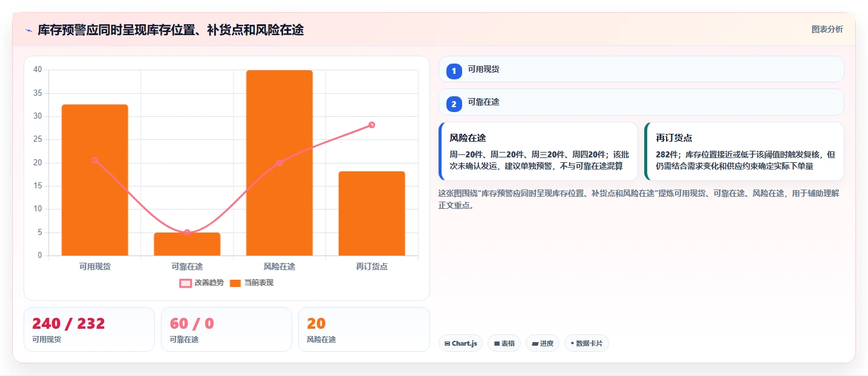Click the number 1 badge
The width and height of the screenshot is (868, 376).
(454, 71)
